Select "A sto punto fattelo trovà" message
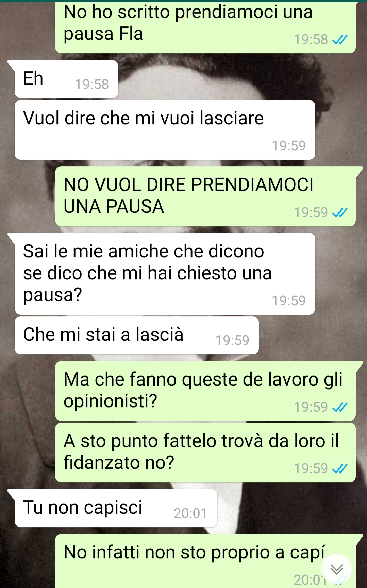The width and height of the screenshot is (367, 588). [205, 452]
